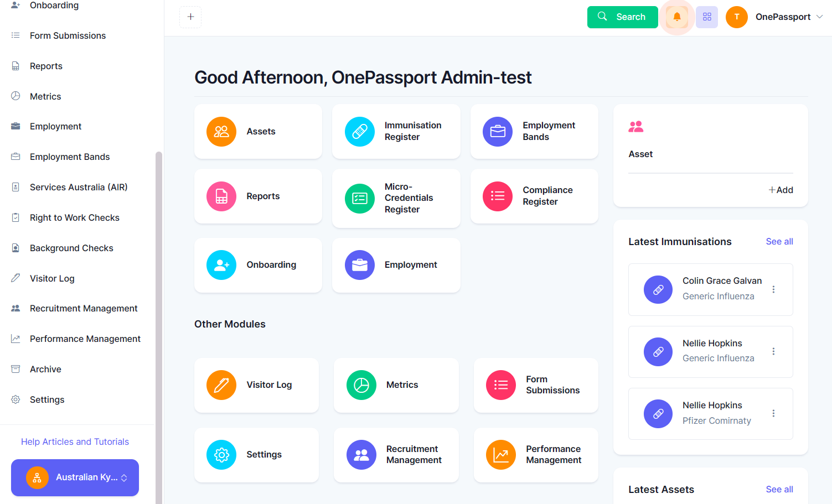Expand the OnePassport account dropdown chevron
Image resolution: width=832 pixels, height=504 pixels.
[x=820, y=17]
